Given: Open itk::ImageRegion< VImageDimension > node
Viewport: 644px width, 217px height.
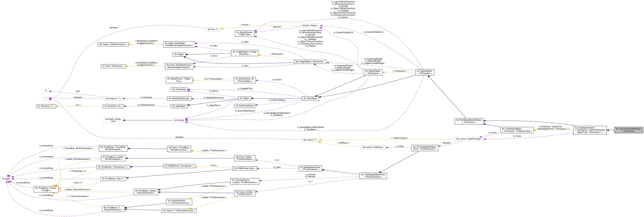Looking at the screenshot, I should [245, 53].
